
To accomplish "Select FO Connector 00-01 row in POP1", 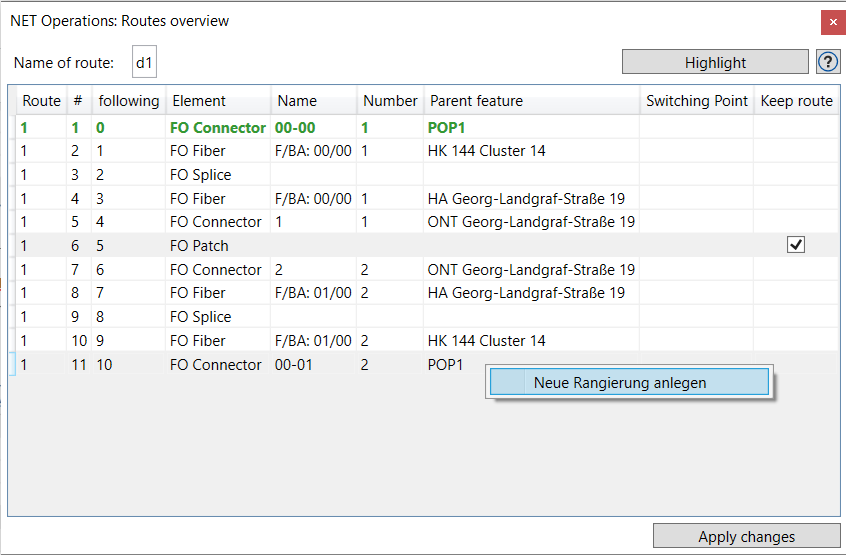I will point(427,365).
